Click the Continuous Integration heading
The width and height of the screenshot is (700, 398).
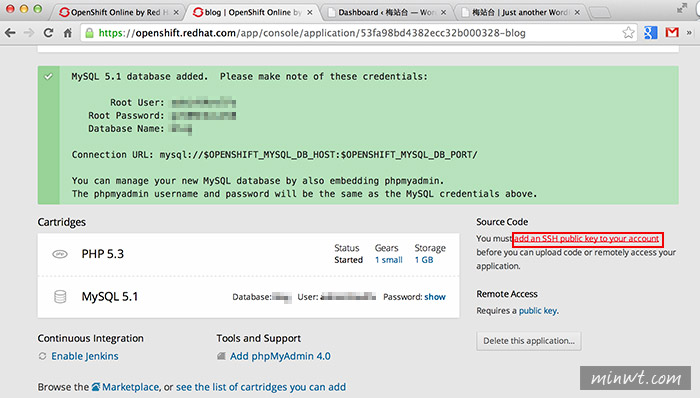click(x=91, y=338)
